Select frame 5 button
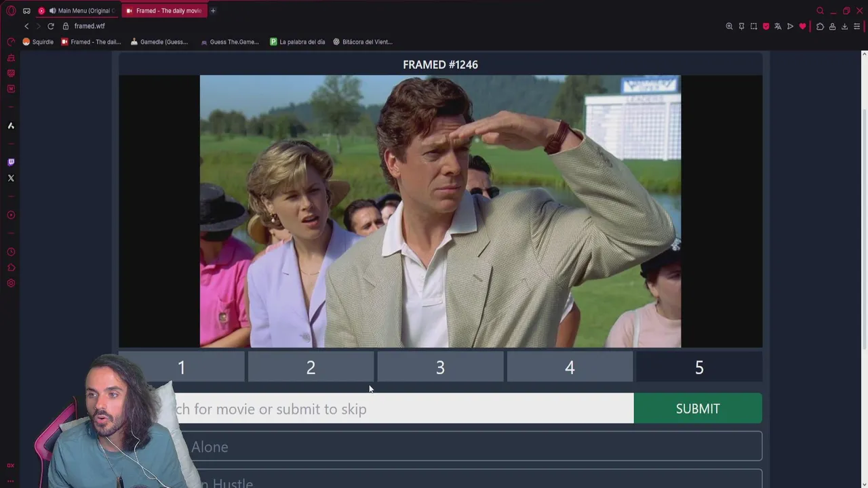 coord(699,367)
